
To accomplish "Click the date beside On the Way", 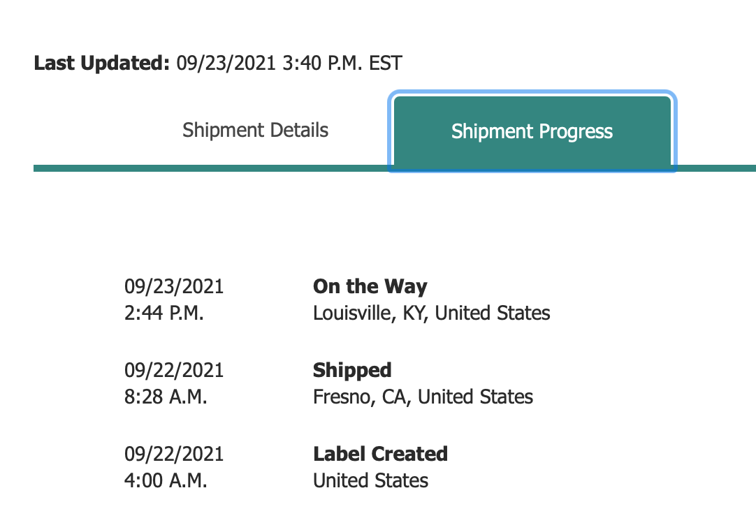I will (x=174, y=286).
